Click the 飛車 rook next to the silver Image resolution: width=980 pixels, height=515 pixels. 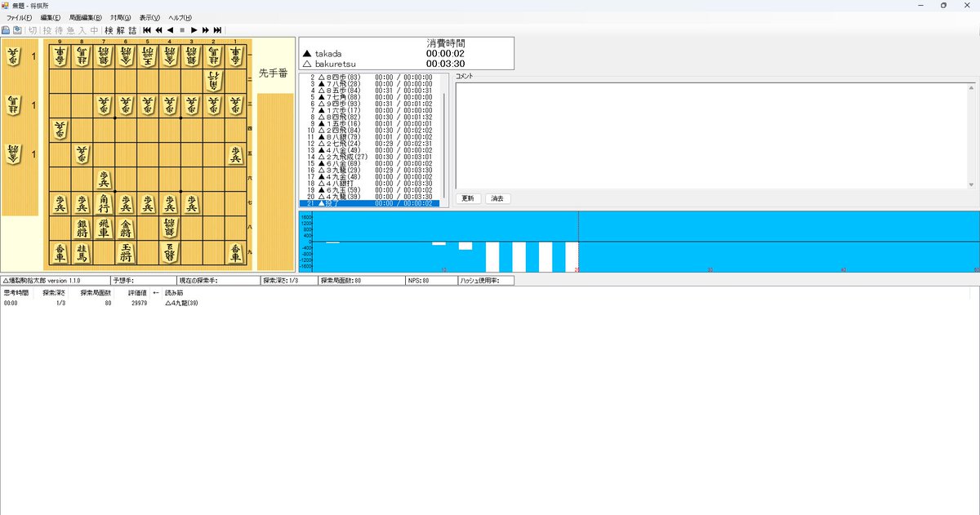tap(104, 228)
